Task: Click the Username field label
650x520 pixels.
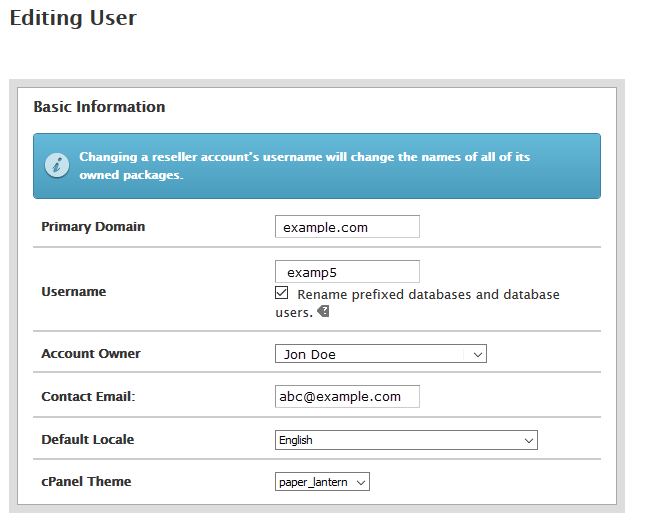Action: 73,292
